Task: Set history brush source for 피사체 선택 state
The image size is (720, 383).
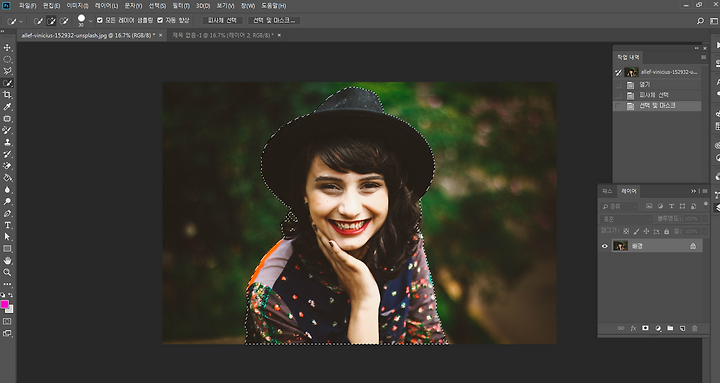Action: coord(618,95)
